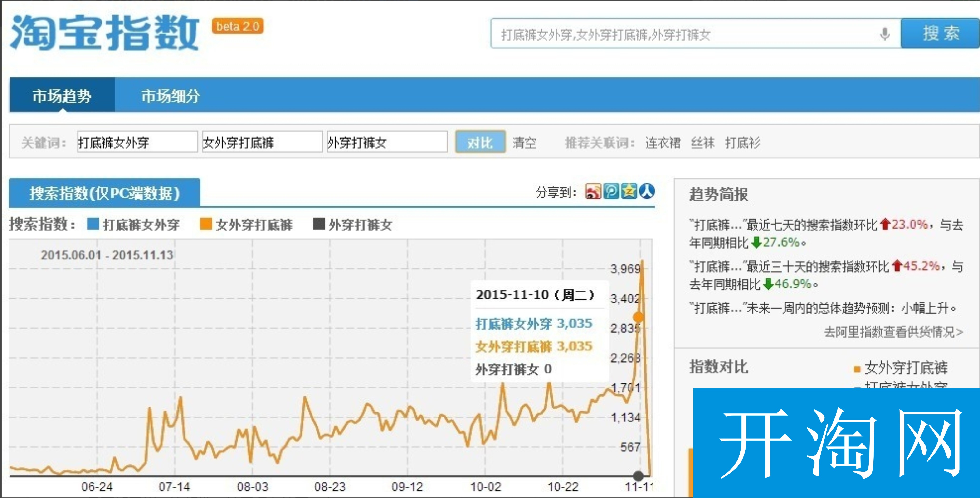Click tooltip value 女外穿打底裤 3,035
The image size is (980, 498).
click(x=534, y=346)
